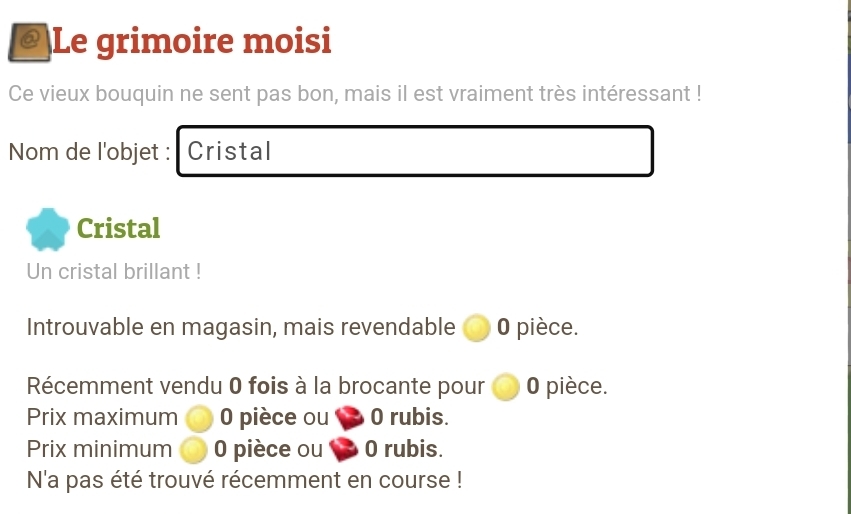Click the coin icon after 'revendable'
Viewport: 851px width, 514px height.
pyautogui.click(x=476, y=328)
